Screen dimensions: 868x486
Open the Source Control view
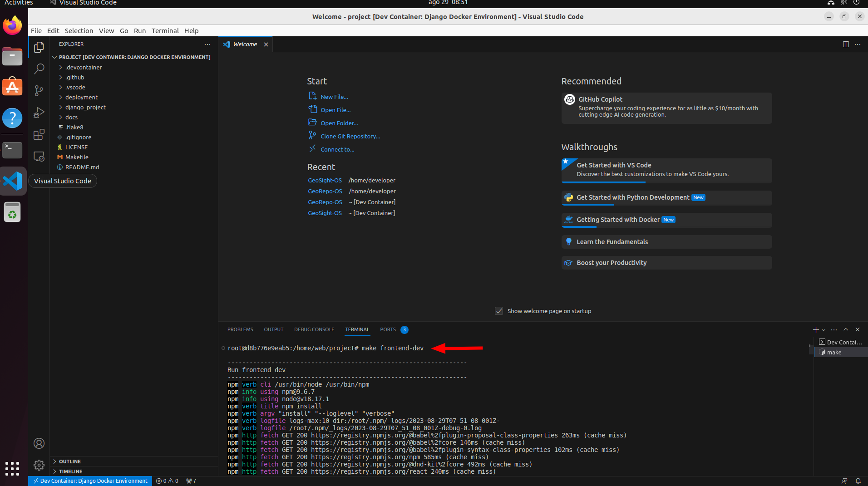39,91
